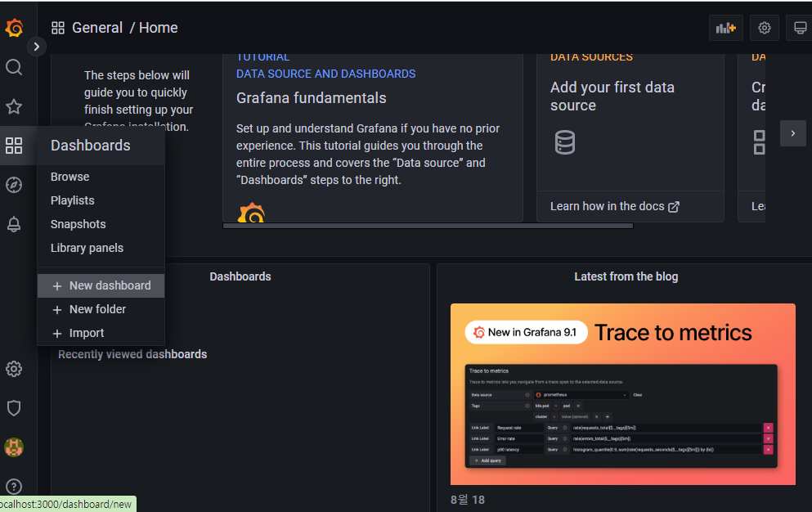Click the Grafana logo in fundamentals card

coord(251,213)
